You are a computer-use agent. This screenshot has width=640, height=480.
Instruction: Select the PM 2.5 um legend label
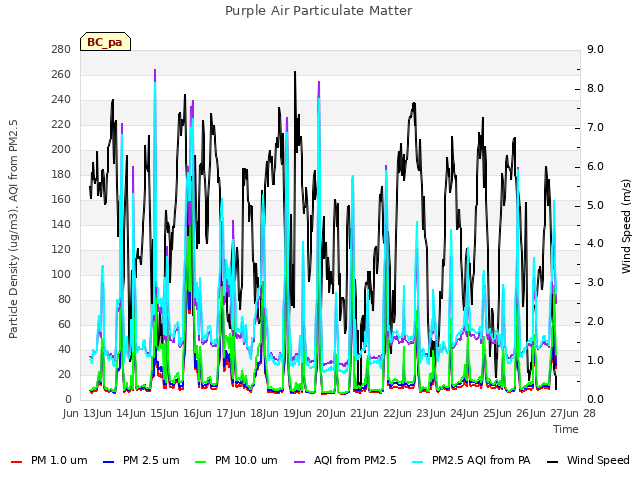tap(151, 460)
